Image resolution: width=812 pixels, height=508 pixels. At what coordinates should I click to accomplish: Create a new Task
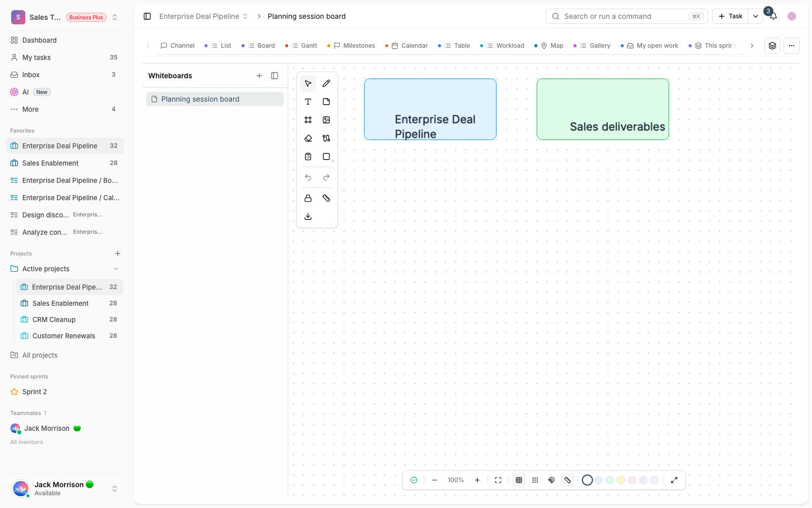[730, 16]
